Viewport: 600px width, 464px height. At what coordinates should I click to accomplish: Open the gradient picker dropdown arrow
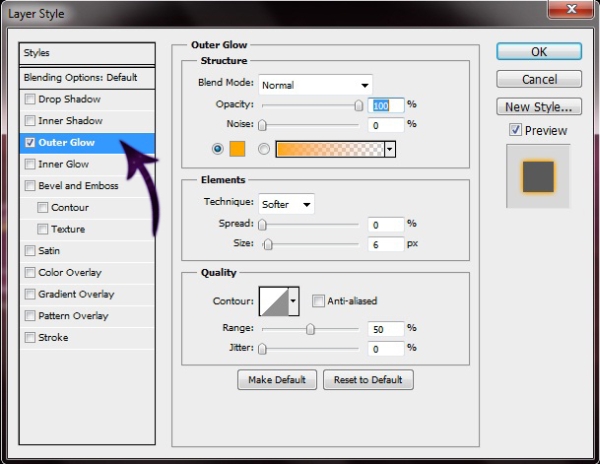[389, 149]
